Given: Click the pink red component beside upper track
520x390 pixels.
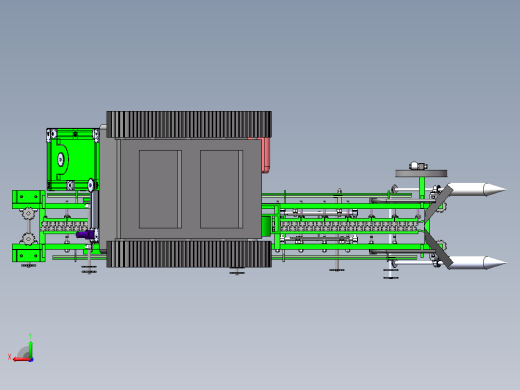Looking at the screenshot, I should 264,155.
